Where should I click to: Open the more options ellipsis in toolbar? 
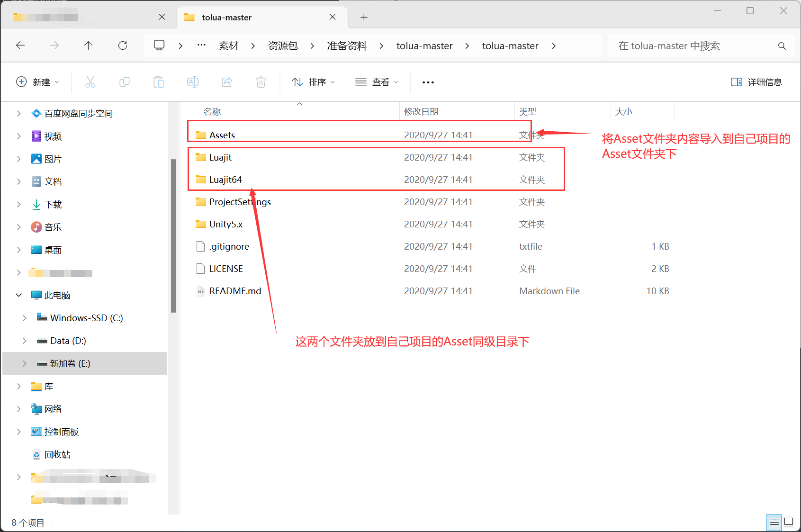pyautogui.click(x=428, y=82)
